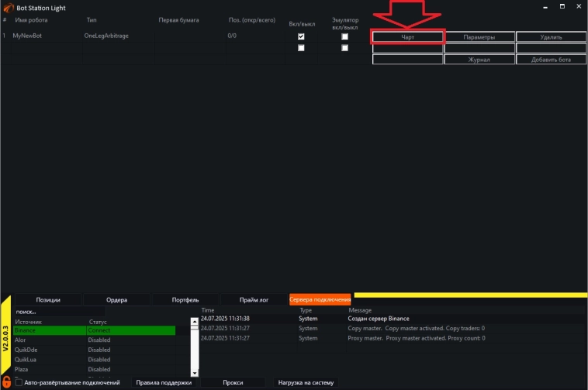Click the source list scrollbar up arrow
The width and height of the screenshot is (588, 390).
click(x=195, y=321)
